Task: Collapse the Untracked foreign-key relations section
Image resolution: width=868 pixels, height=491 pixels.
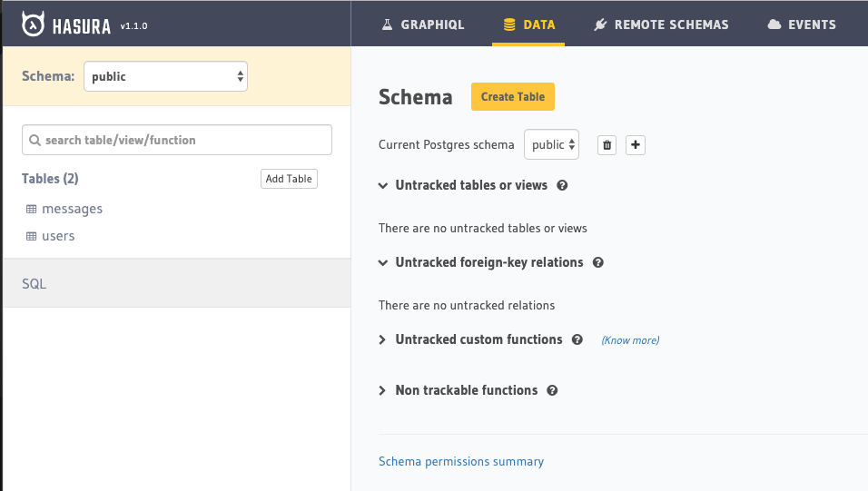Action: [382, 262]
